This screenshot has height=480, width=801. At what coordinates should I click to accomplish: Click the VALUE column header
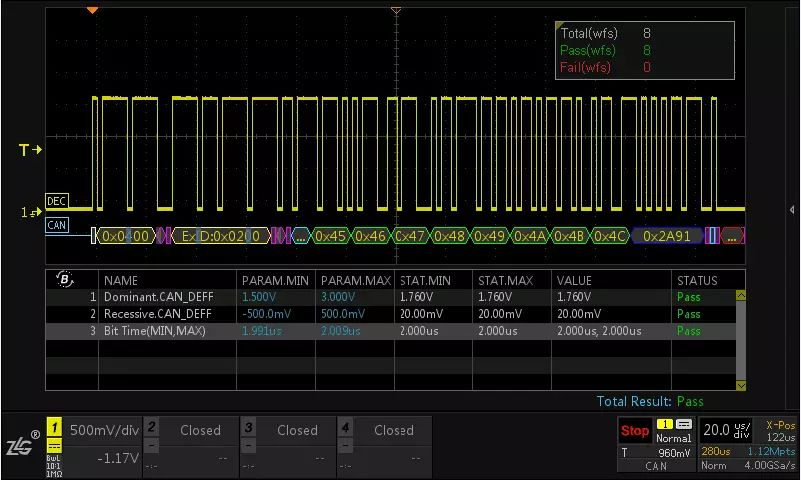pos(574,280)
